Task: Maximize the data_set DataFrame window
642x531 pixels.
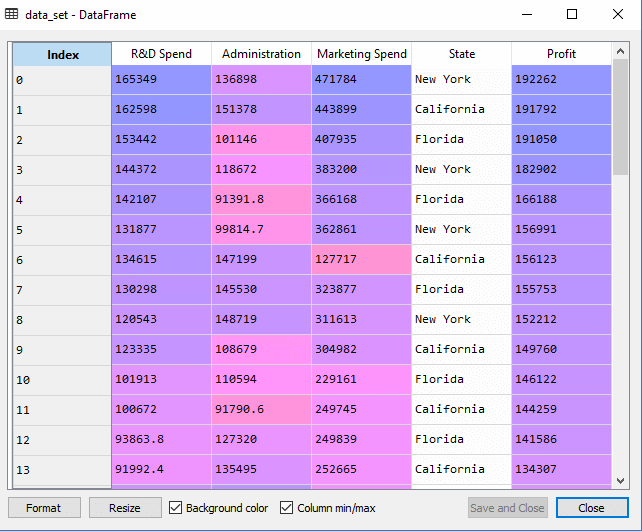Action: tap(572, 15)
